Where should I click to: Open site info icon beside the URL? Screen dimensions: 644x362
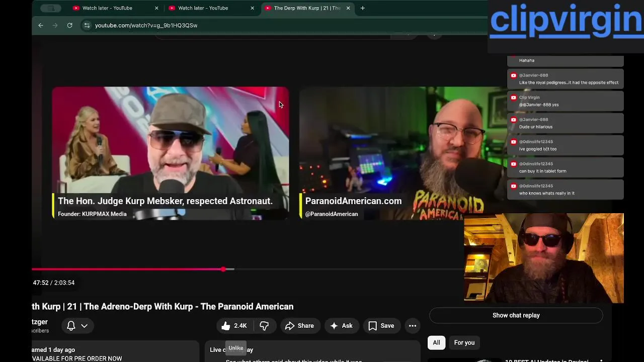click(87, 25)
